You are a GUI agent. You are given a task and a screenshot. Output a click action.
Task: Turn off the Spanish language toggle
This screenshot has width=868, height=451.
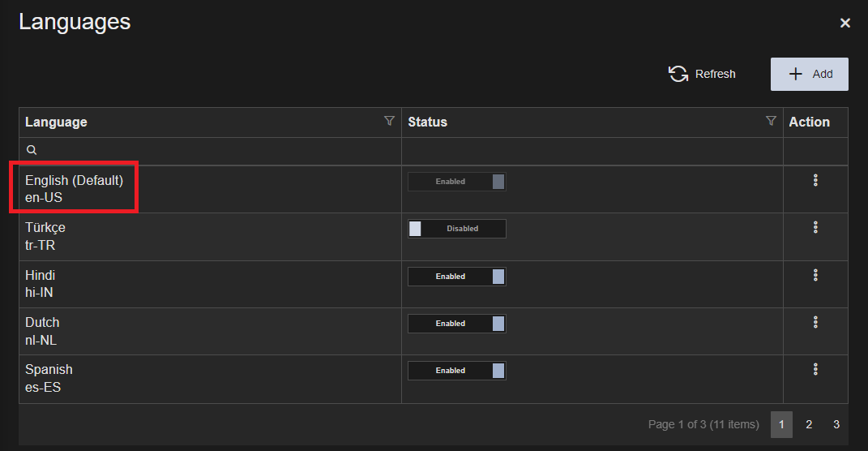(x=456, y=371)
